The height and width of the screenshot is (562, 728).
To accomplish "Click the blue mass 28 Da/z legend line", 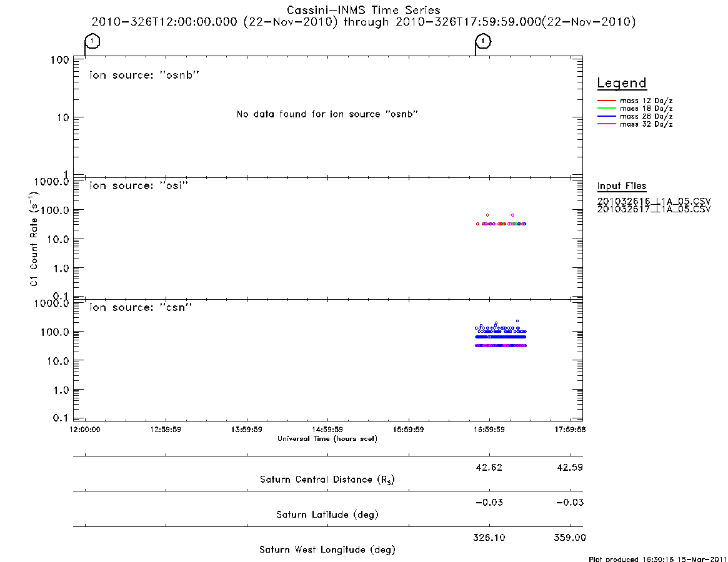I will tap(606, 116).
